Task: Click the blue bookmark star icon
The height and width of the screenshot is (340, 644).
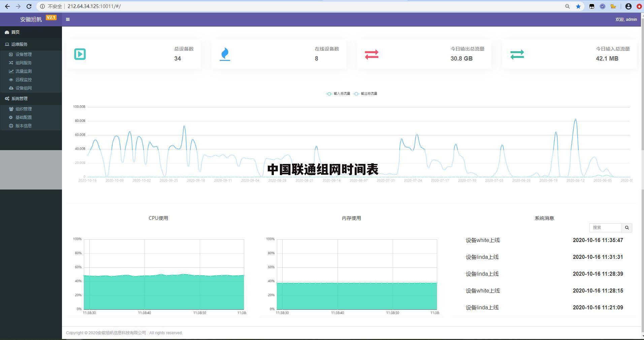Action: tap(578, 6)
